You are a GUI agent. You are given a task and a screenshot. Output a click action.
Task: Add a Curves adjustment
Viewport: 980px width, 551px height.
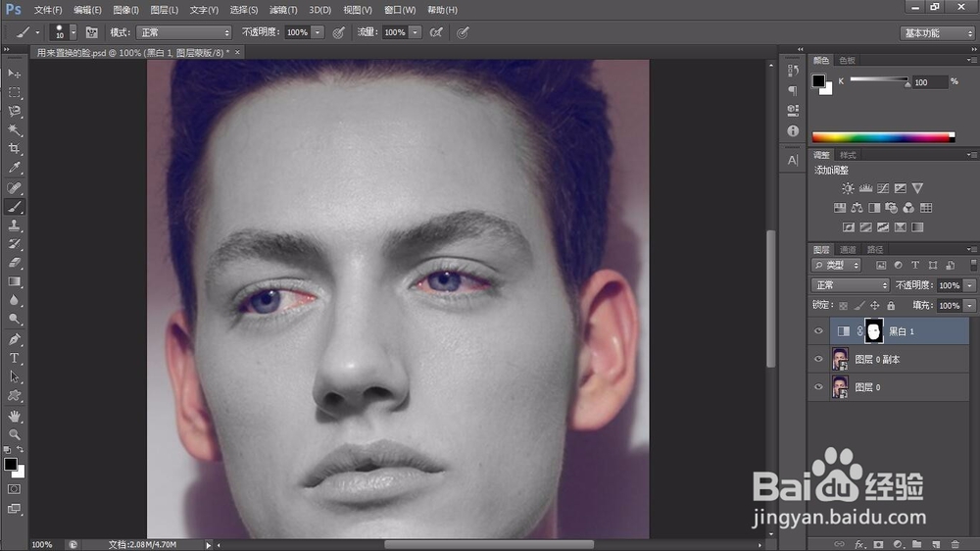coord(883,188)
